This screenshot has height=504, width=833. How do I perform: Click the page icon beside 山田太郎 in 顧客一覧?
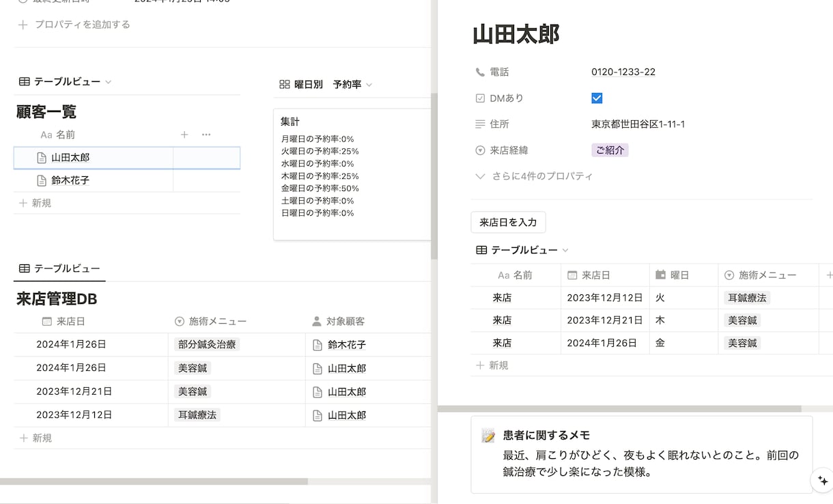[42, 158]
